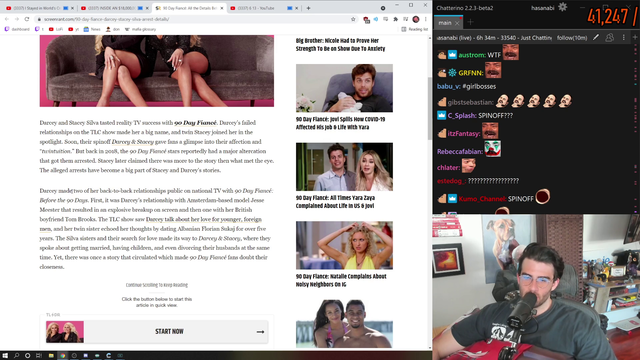The image size is (640, 360).
Task: Close the 'I Stayed in World's' tab
Action: pos(72,8)
